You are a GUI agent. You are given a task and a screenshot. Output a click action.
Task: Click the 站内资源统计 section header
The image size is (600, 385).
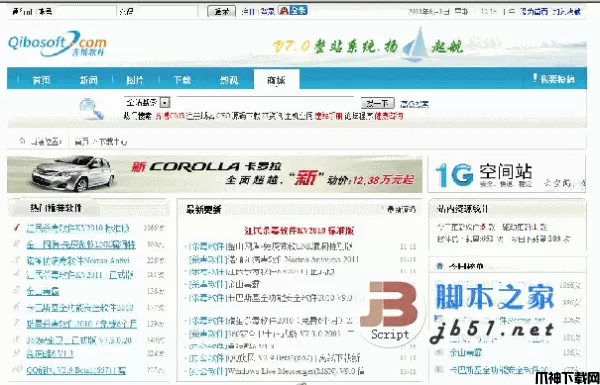tap(462, 209)
